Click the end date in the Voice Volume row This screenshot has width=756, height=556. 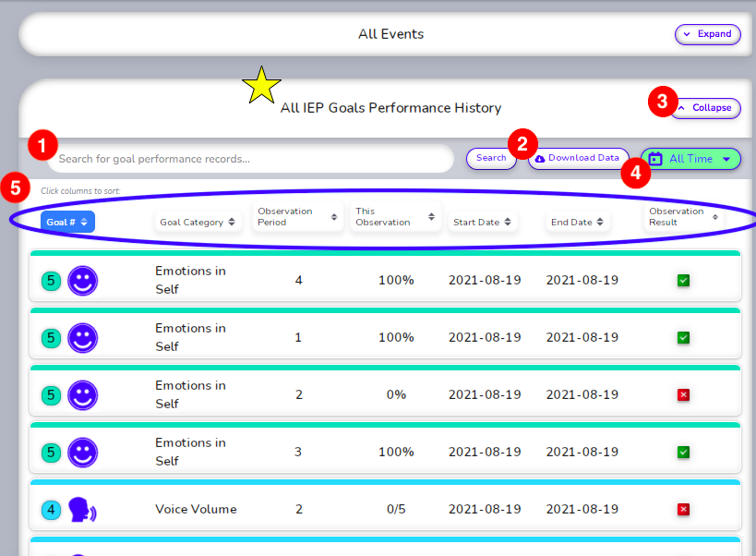(x=582, y=509)
